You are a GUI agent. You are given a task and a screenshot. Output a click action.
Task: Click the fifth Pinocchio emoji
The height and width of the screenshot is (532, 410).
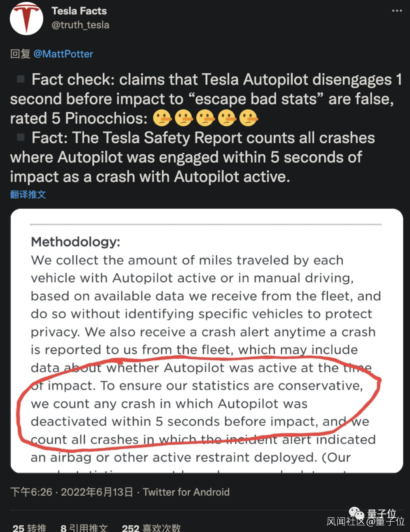point(248,118)
